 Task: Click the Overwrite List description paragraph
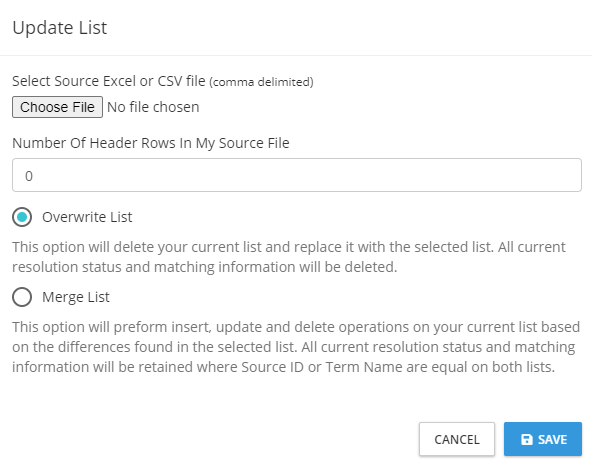pyautogui.click(x=289, y=257)
